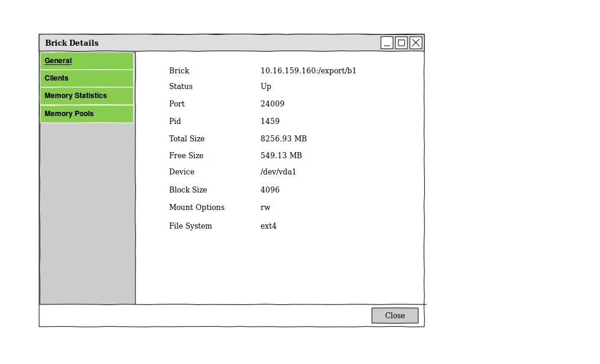Click the File System value ext4
The image size is (600, 364).
coord(268,226)
